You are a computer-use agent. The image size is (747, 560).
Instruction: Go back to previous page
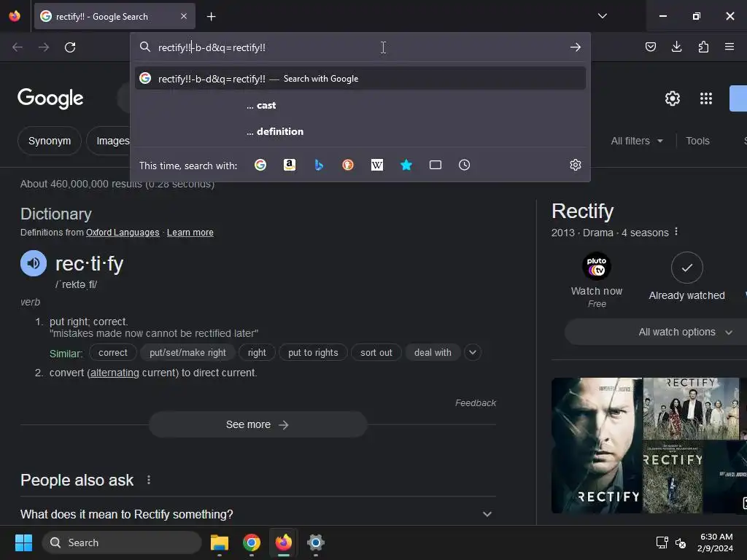18,47
